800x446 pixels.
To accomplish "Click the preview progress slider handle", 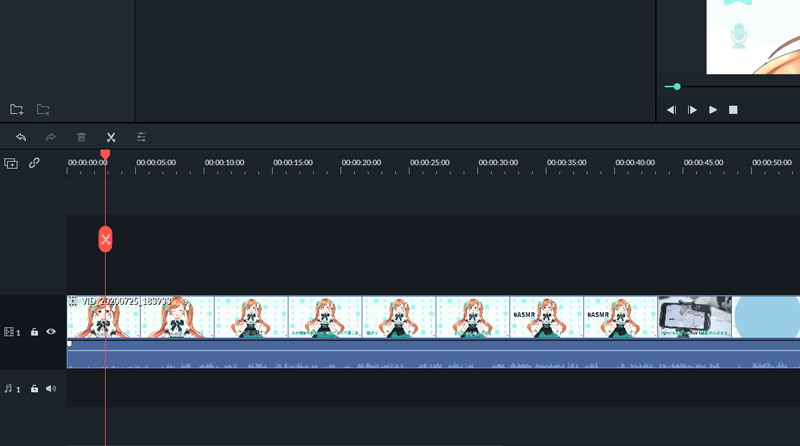I will [x=677, y=87].
